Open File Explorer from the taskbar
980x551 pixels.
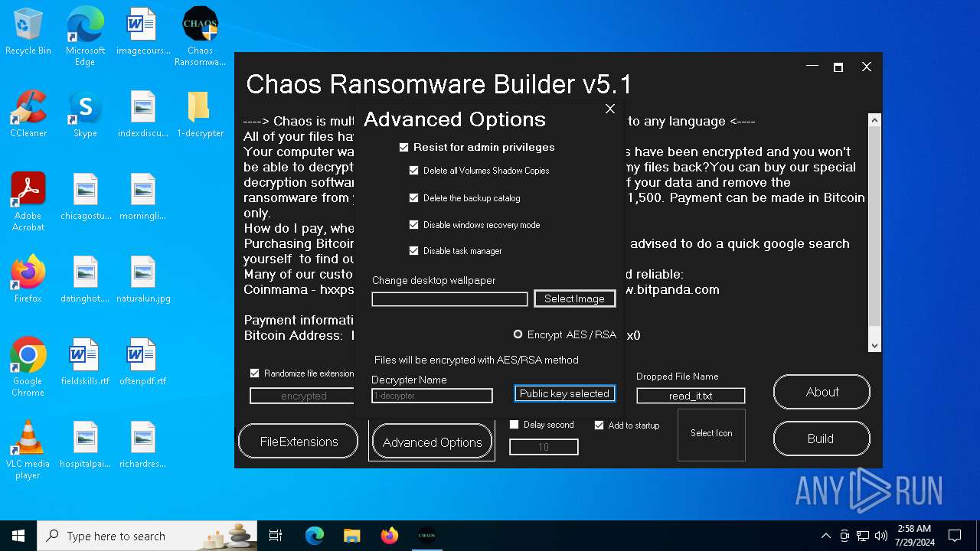(x=351, y=536)
